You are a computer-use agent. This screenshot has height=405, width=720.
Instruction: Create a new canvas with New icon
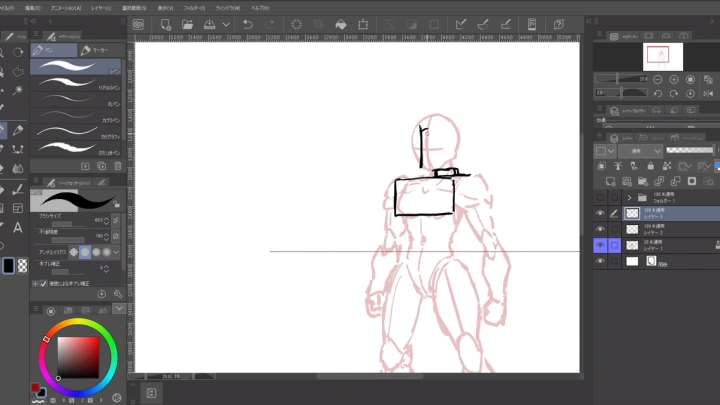pos(165,24)
